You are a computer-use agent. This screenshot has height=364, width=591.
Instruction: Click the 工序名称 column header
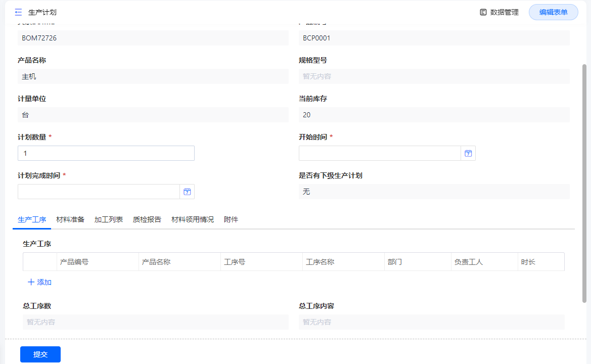[x=343, y=262]
